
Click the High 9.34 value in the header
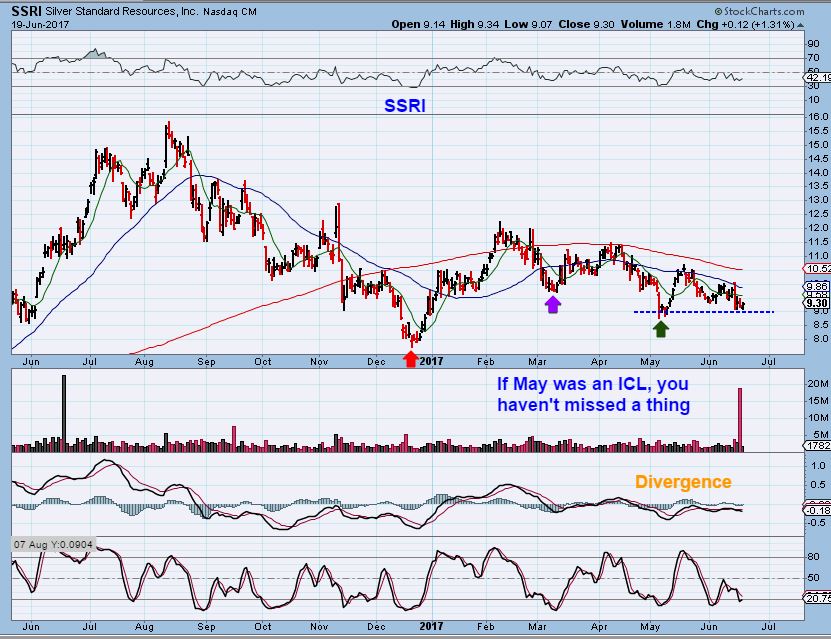474,24
